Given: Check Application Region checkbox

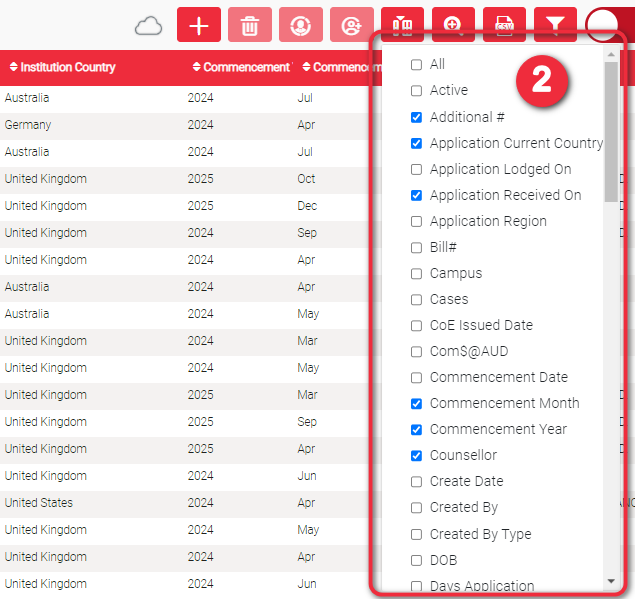Looking at the screenshot, I should coord(416,222).
